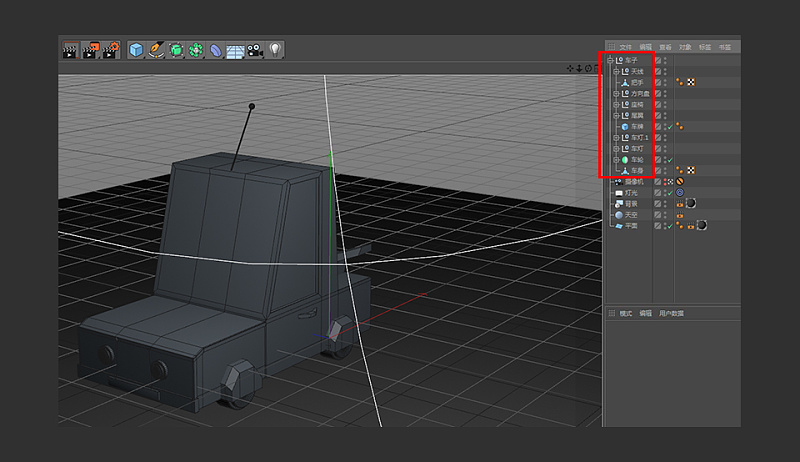
Task: Click the green Array modeling icon
Action: click(196, 50)
